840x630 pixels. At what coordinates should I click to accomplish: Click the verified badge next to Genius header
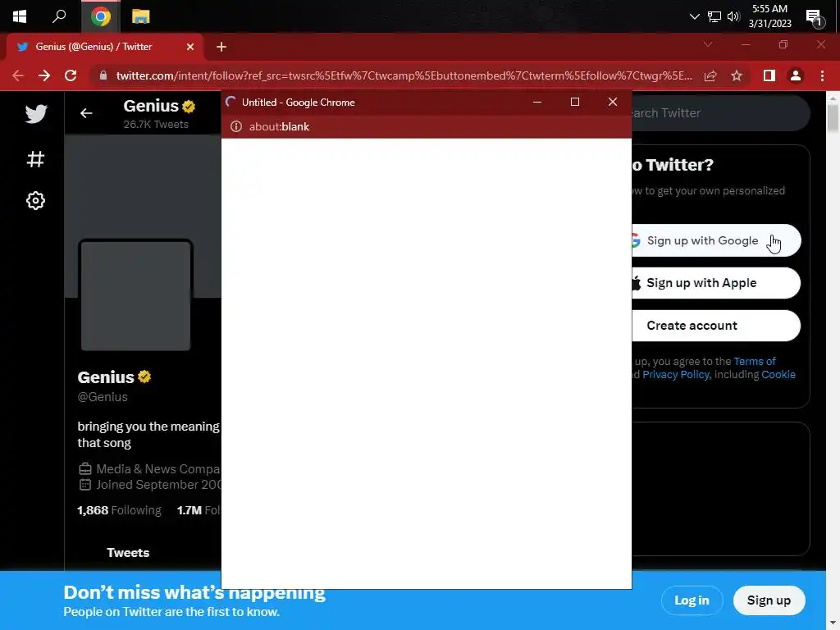pyautogui.click(x=189, y=107)
